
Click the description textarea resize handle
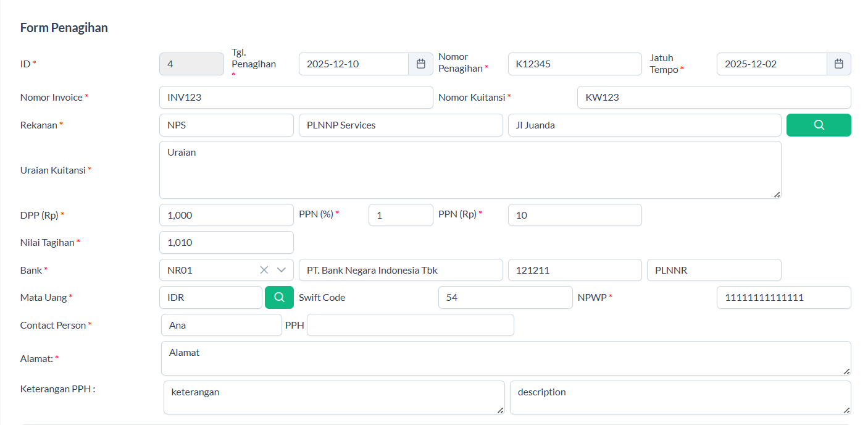point(846,410)
